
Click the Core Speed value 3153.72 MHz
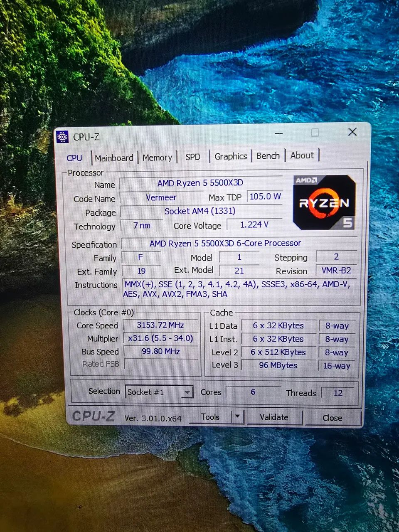pyautogui.click(x=160, y=325)
